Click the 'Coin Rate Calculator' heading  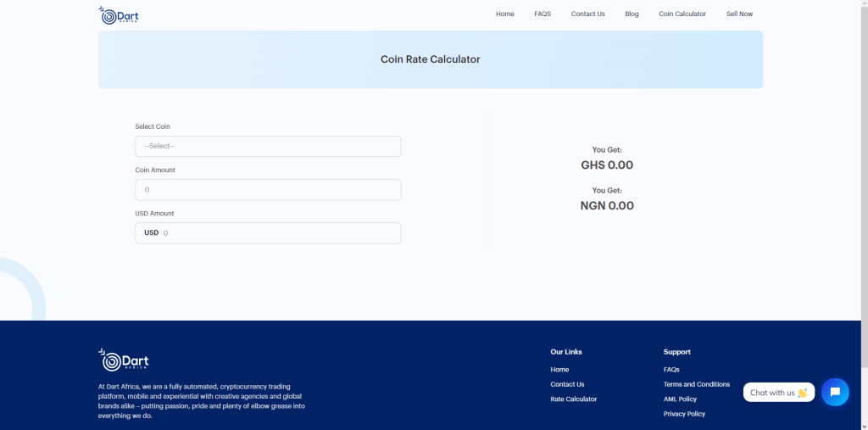(430, 59)
